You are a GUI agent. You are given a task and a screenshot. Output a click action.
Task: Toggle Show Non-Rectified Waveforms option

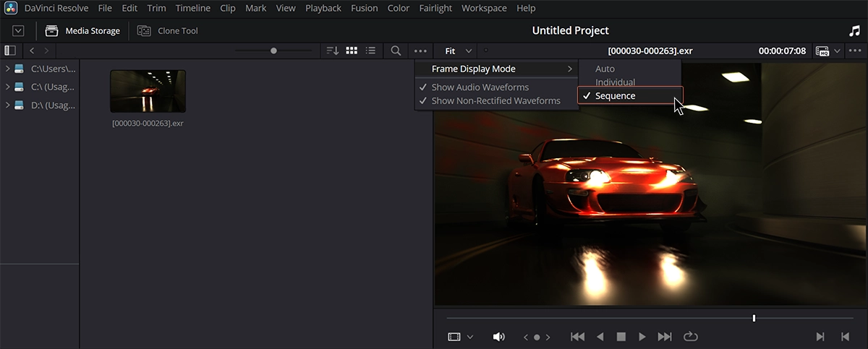tap(496, 100)
